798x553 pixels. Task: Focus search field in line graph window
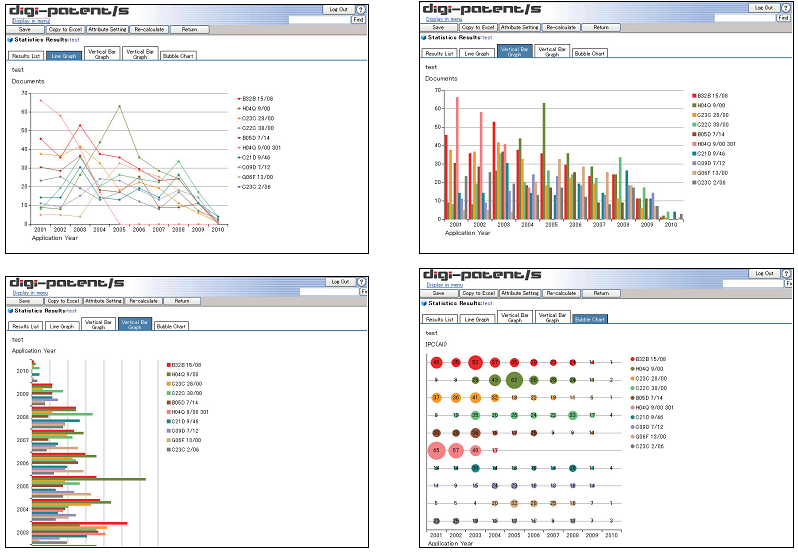320,20
